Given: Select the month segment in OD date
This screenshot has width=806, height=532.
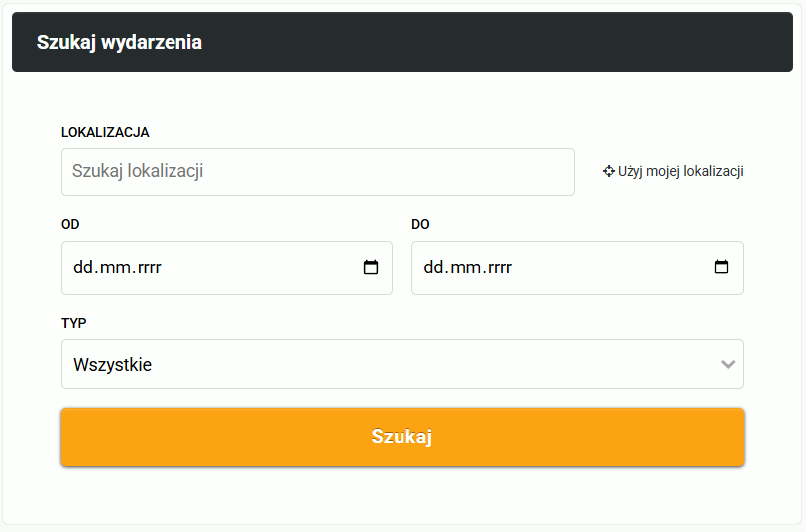Looking at the screenshot, I should coord(112,267).
